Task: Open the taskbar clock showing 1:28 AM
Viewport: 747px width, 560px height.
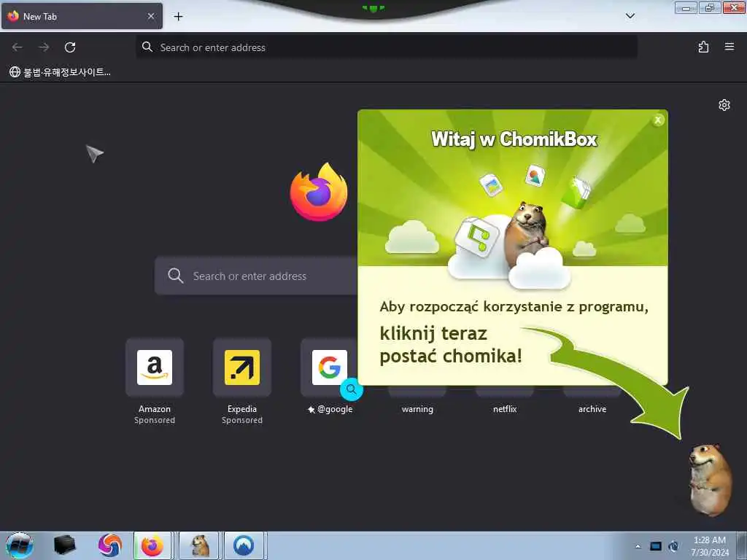Action: pos(710,546)
